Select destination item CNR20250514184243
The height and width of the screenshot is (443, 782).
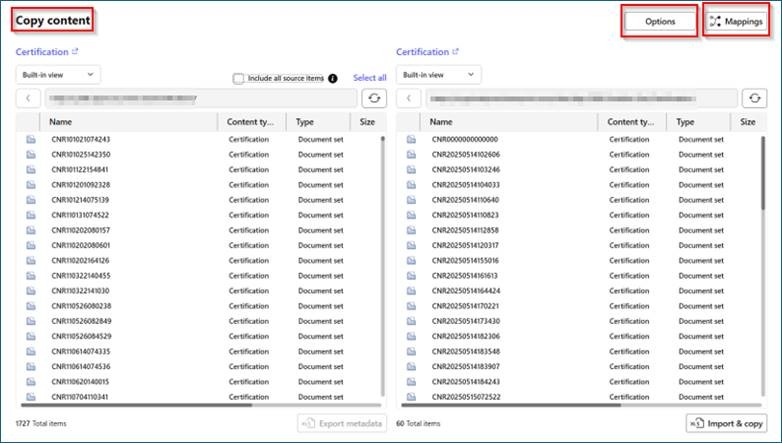tap(466, 382)
